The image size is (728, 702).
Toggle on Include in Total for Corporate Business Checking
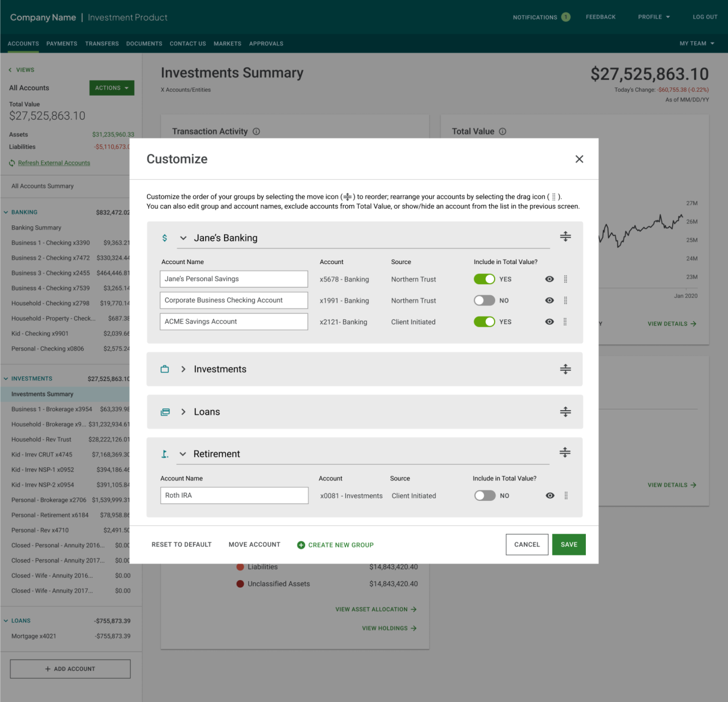pos(484,301)
